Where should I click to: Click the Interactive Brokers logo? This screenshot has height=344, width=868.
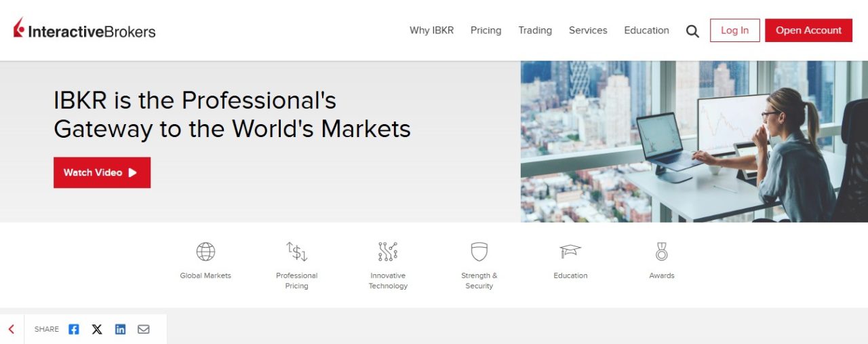coord(85,29)
